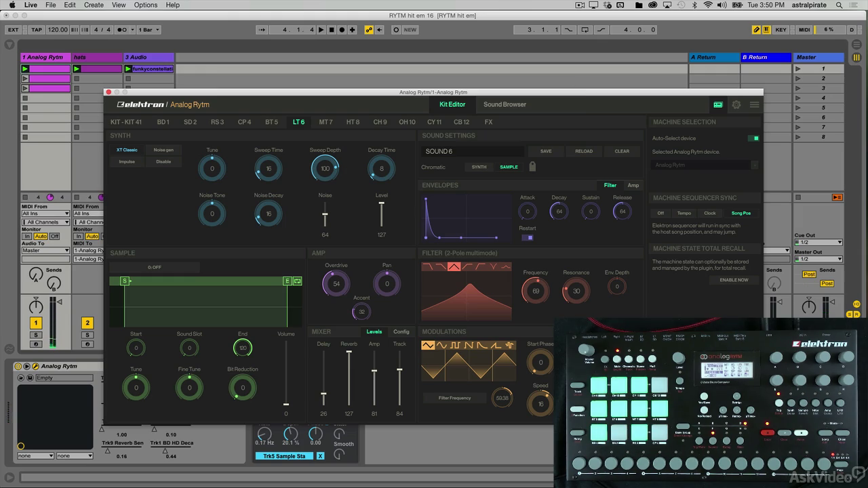868x488 pixels.
Task: Select the second high-pass filter type icon
Action: 479,266
